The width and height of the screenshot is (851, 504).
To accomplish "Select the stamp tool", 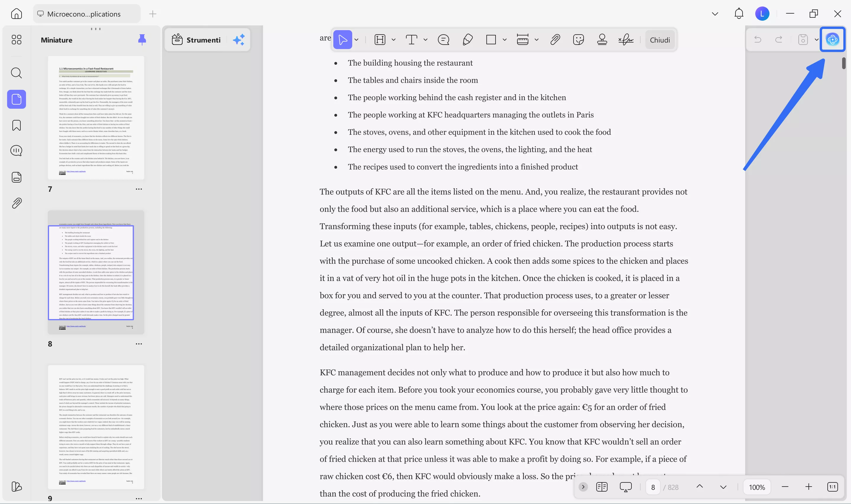I will (602, 40).
